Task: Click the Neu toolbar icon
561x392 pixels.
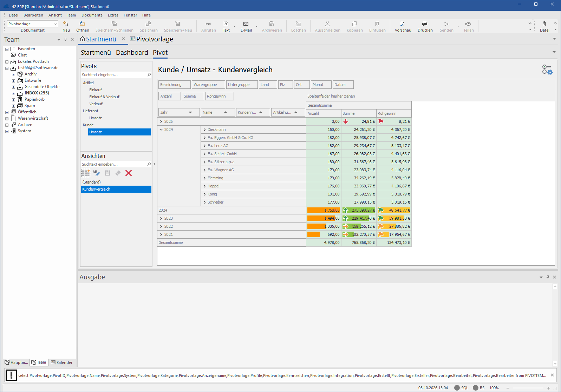Action: pos(66,24)
